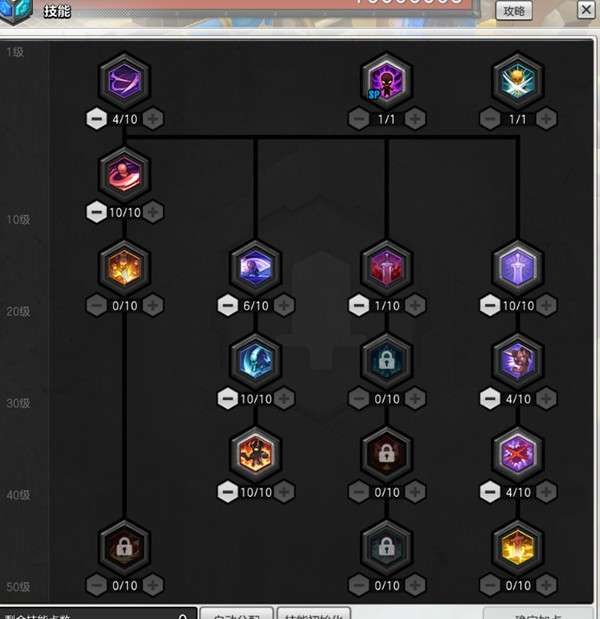600x619 pixels.
Task: Click plus beside the orange explosion skill 0/10
Action: pos(153,305)
